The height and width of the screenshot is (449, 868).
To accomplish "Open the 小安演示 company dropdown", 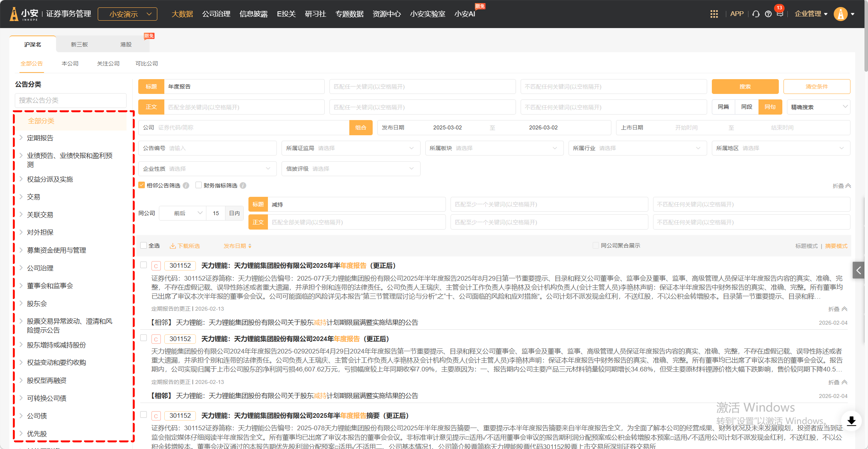I will click(x=127, y=14).
